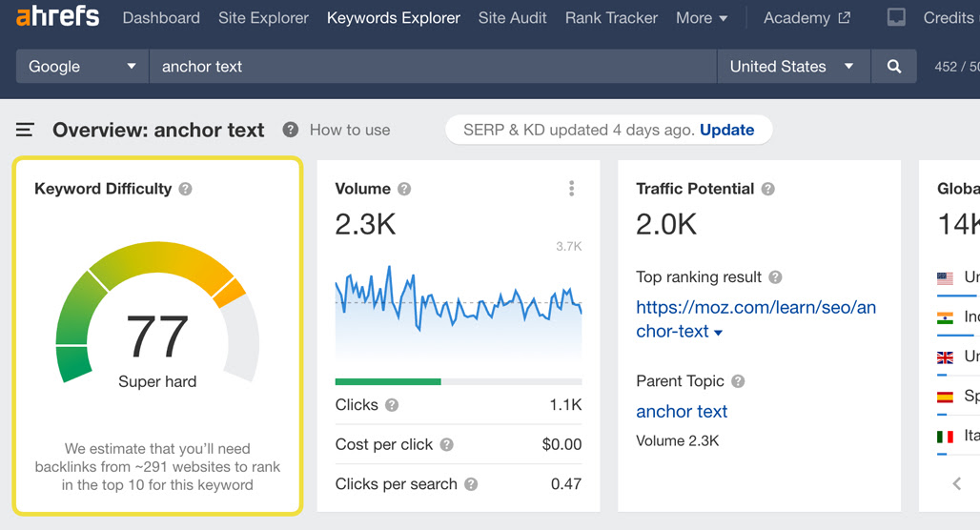The image size is (980, 530).
Task: Click Cost per click help icon
Action: pos(446,444)
